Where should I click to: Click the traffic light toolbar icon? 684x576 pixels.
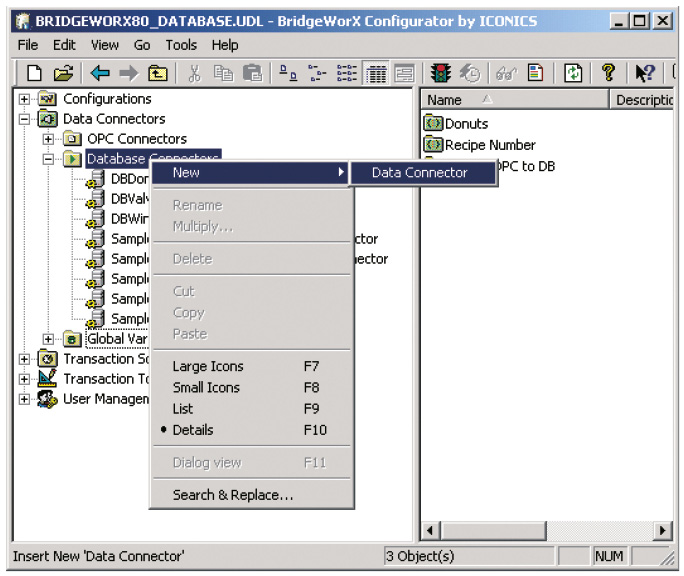441,73
